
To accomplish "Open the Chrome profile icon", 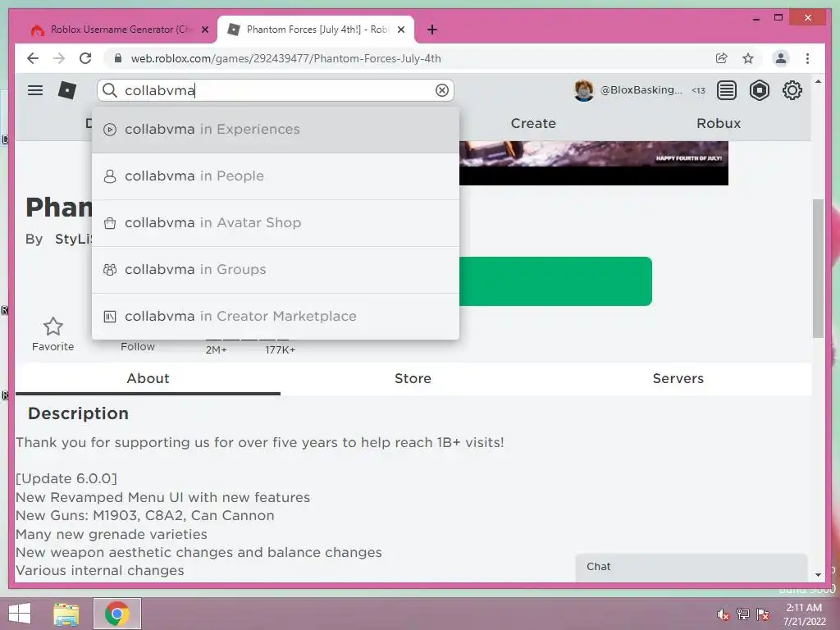I will pos(781,58).
